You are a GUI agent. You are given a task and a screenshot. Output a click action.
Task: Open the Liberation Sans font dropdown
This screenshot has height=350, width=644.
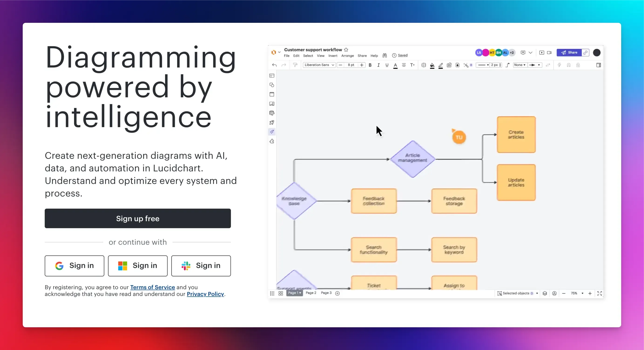(319, 65)
